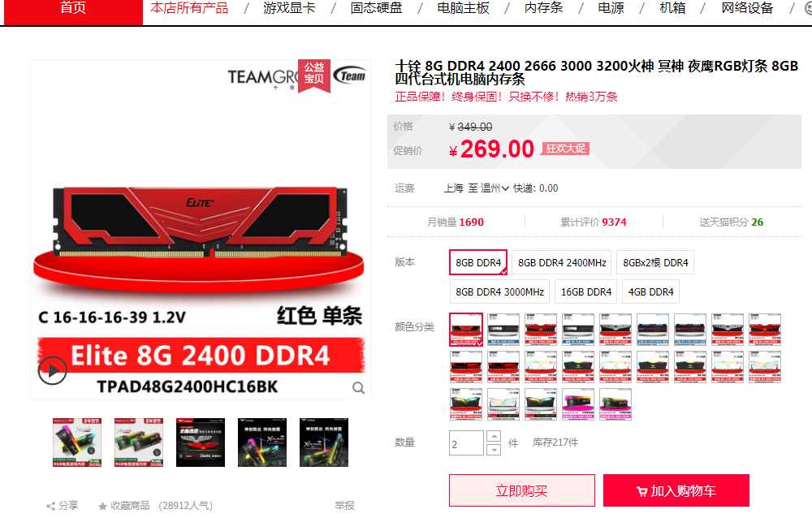
Task: Click the 立即购买 button
Action: pyautogui.click(x=522, y=490)
